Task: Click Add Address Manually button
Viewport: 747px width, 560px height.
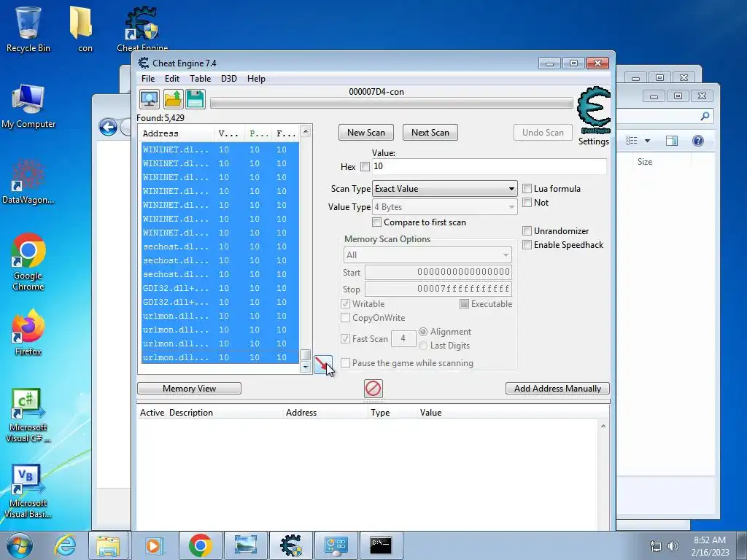Action: [557, 389]
